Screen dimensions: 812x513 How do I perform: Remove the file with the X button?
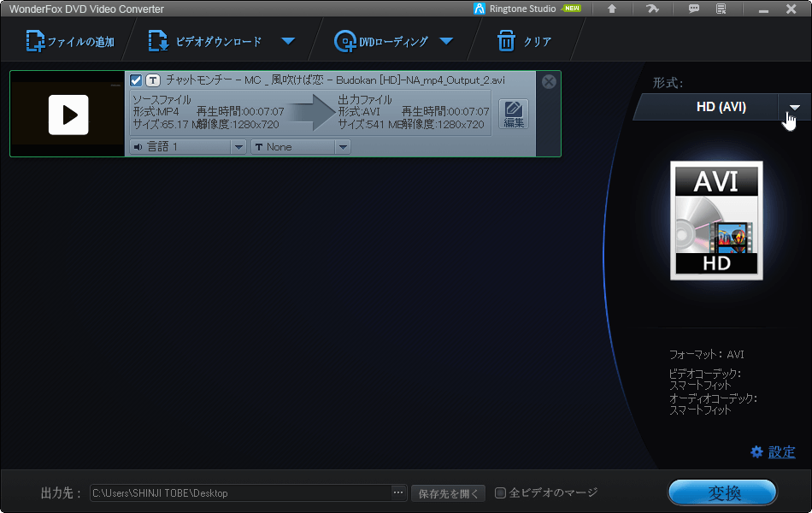(x=549, y=81)
